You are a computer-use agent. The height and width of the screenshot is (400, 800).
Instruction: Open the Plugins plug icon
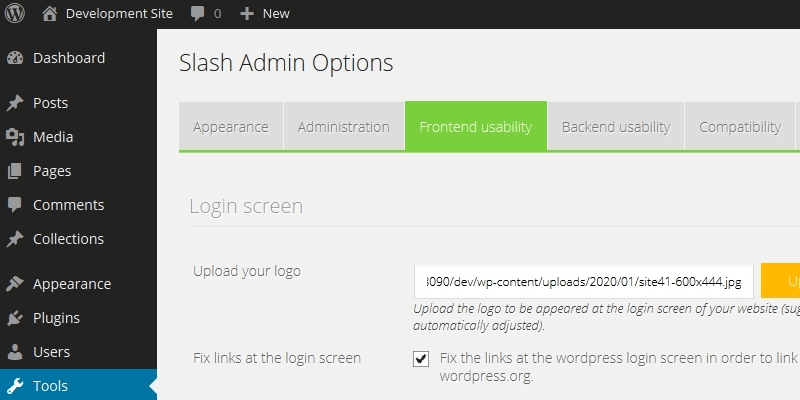pyautogui.click(x=15, y=318)
